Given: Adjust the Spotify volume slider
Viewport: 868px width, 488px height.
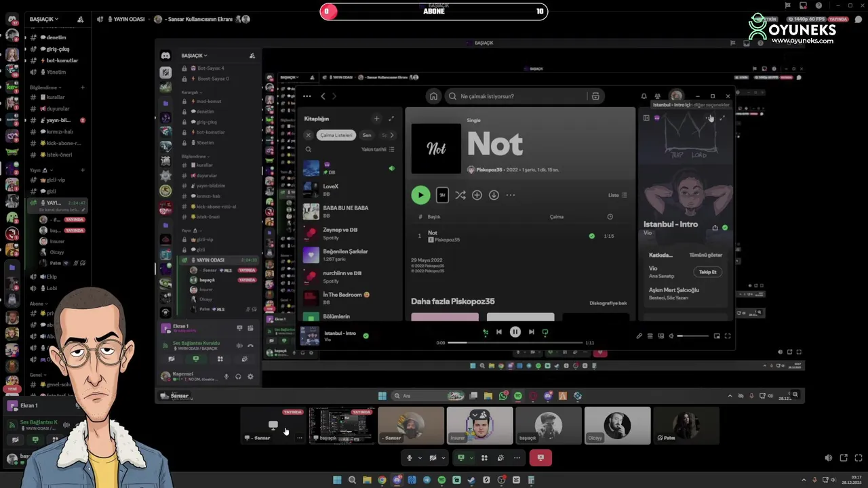Looking at the screenshot, I should (692, 336).
